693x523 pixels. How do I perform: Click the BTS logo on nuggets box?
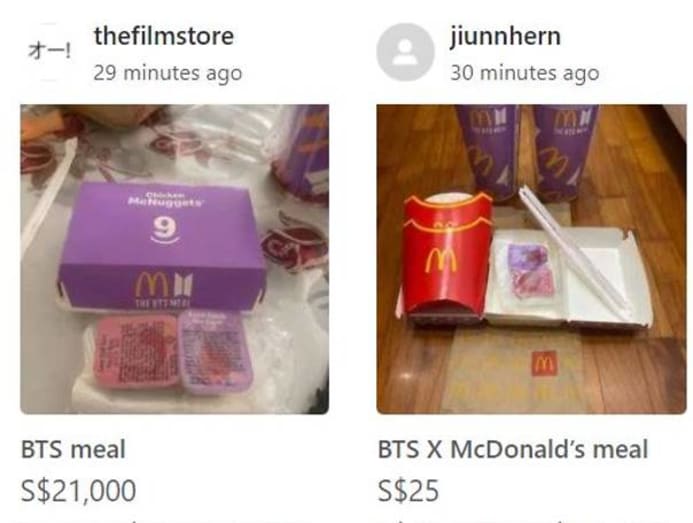(x=183, y=286)
